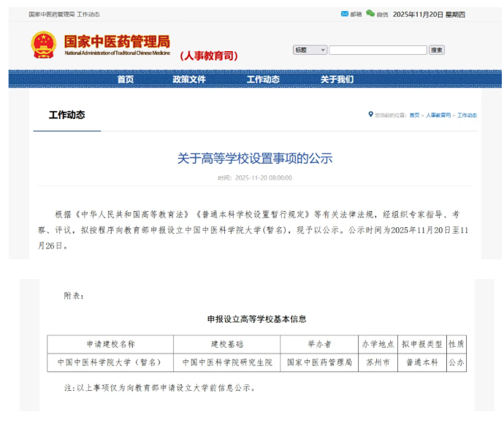Image resolution: width=504 pixels, height=431 pixels.
Task: Click the 工作动态 link in top bar
Action: point(88,15)
